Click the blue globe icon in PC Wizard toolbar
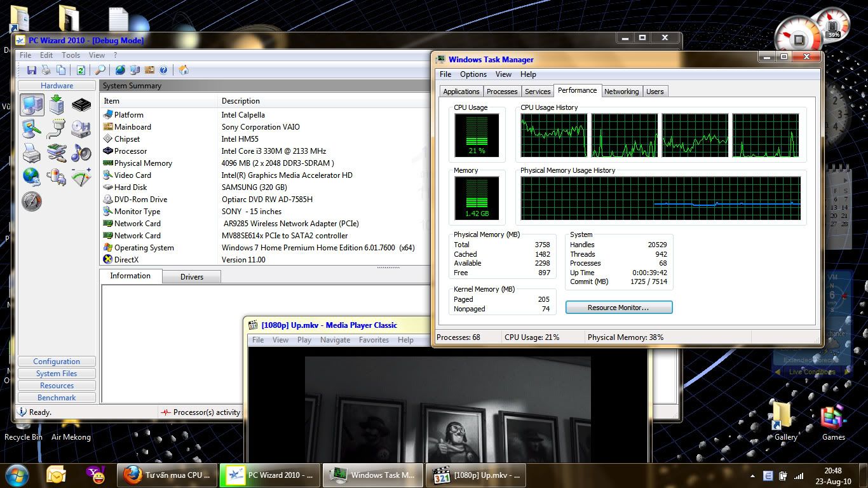 click(120, 70)
